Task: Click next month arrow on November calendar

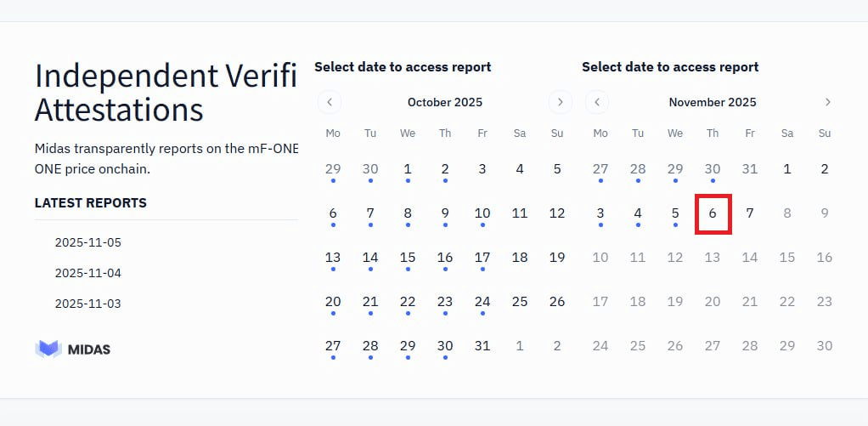Action: (x=827, y=102)
